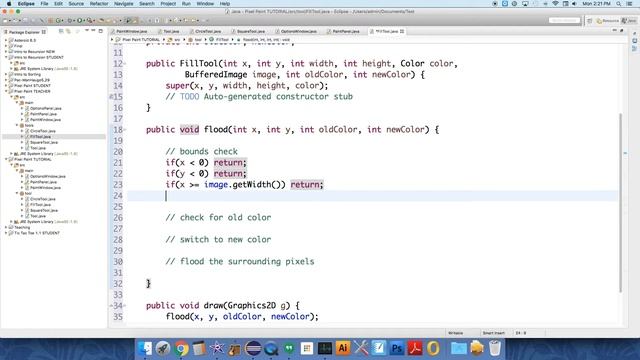Open the Window menu
This screenshot has width=640, height=360.
pyautogui.click(x=205, y=4)
